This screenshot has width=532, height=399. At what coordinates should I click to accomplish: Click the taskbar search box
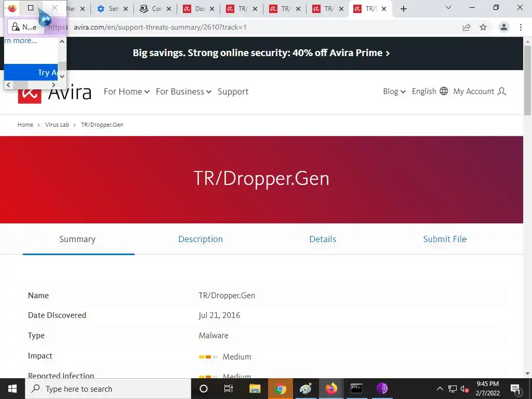pos(108,389)
